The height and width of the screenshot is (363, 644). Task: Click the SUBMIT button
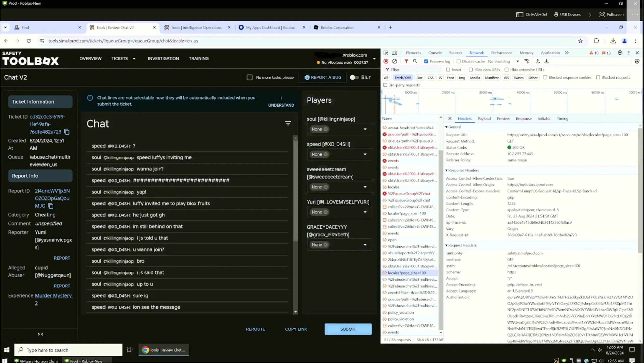click(x=348, y=329)
